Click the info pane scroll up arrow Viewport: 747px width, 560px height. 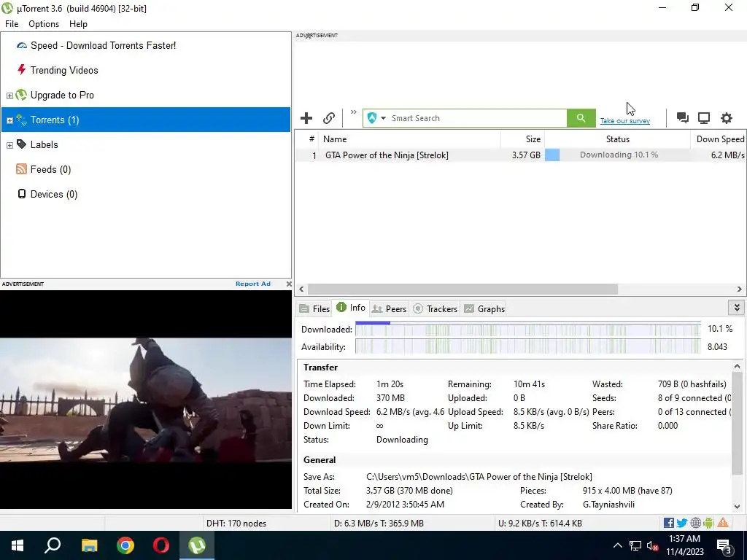point(737,366)
